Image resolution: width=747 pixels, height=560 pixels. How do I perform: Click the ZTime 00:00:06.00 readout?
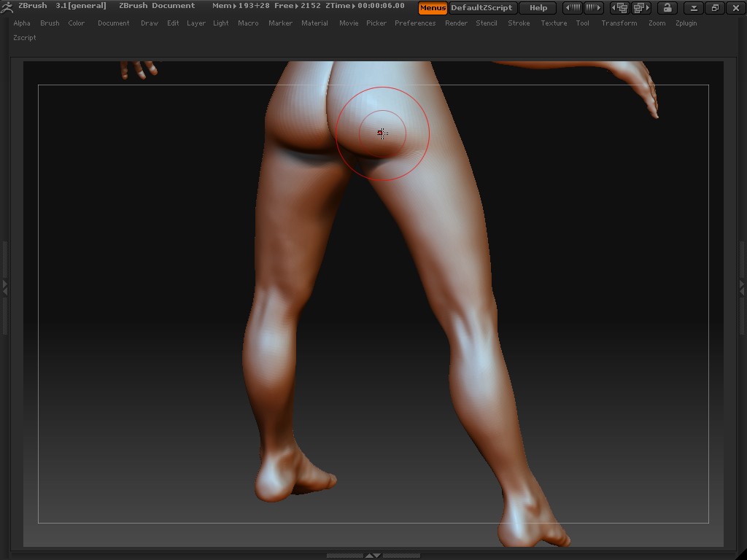click(365, 6)
